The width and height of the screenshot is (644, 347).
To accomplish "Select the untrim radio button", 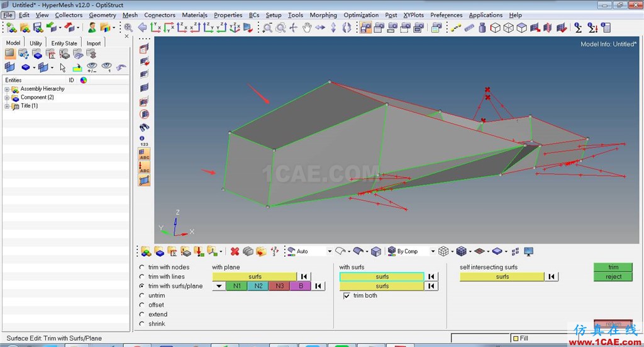I will [142, 295].
